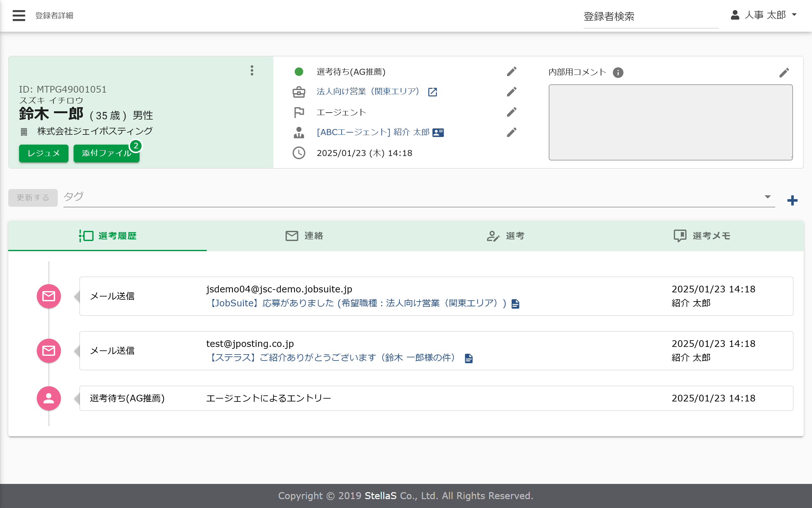Click inside the internal comment text area

pos(671,122)
